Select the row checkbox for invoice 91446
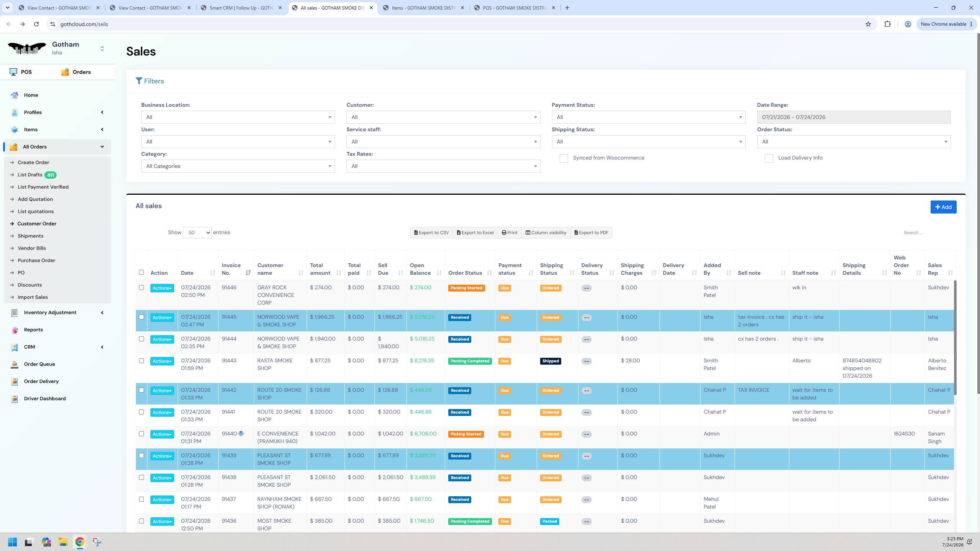The image size is (980, 551). point(141,288)
